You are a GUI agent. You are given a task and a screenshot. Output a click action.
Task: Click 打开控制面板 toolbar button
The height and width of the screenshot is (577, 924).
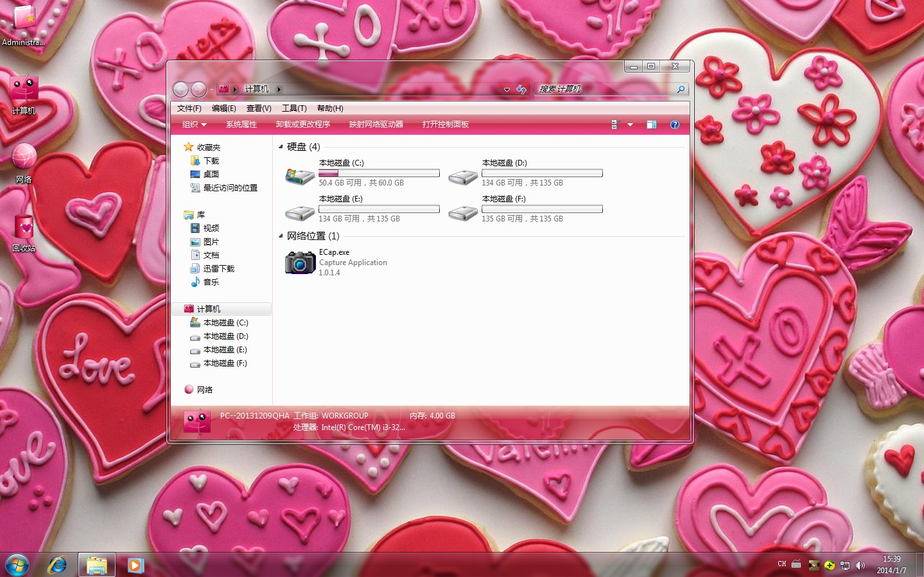click(x=446, y=125)
